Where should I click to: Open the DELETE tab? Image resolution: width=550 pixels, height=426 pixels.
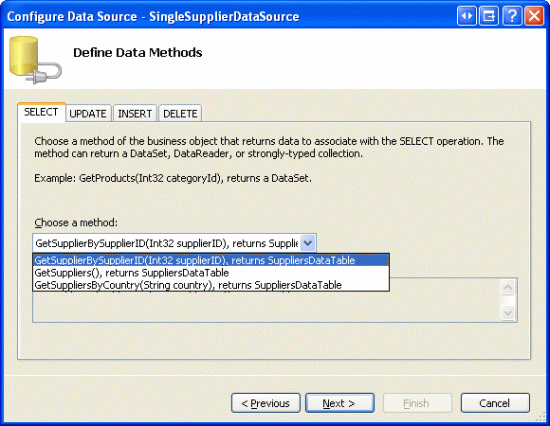point(180,114)
